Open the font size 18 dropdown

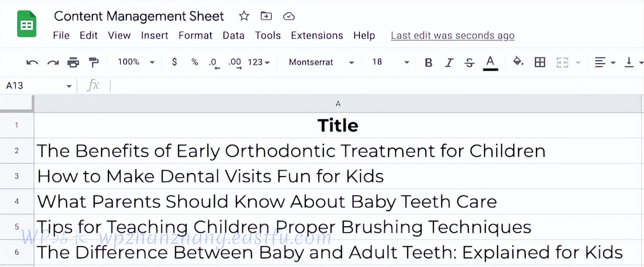(390, 62)
